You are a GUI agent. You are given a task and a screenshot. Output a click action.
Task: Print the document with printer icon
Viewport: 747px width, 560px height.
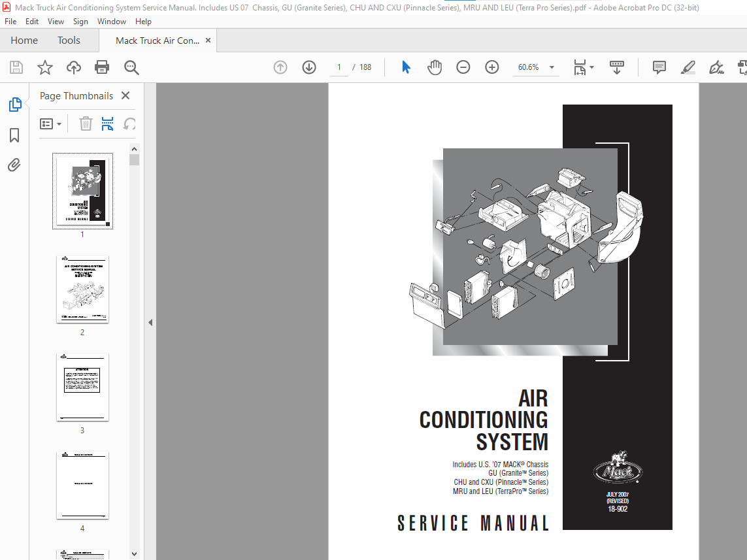(x=102, y=67)
